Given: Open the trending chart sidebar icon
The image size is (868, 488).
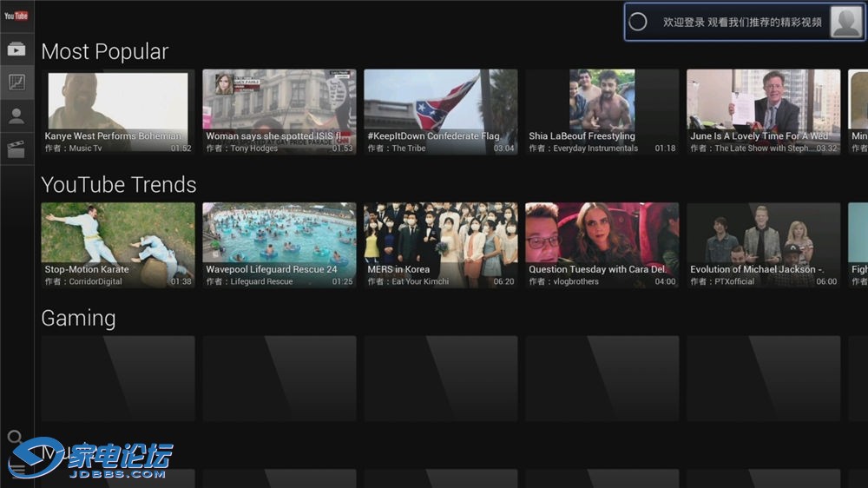Looking at the screenshot, I should pos(16,82).
